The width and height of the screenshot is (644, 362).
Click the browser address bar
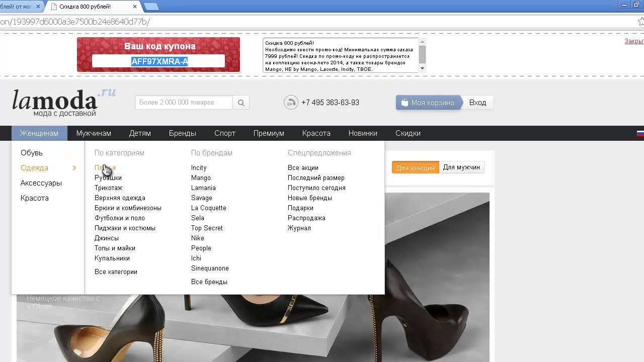tap(317, 22)
